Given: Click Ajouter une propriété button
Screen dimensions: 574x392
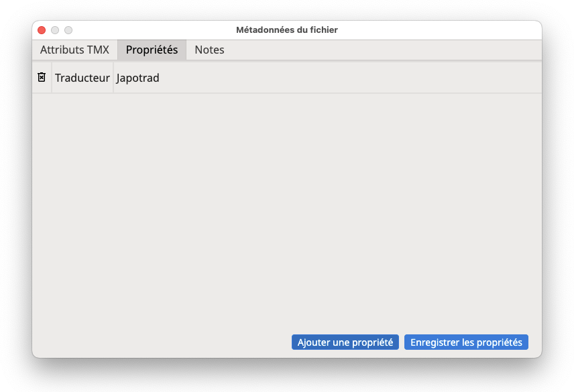Looking at the screenshot, I should 345,342.
